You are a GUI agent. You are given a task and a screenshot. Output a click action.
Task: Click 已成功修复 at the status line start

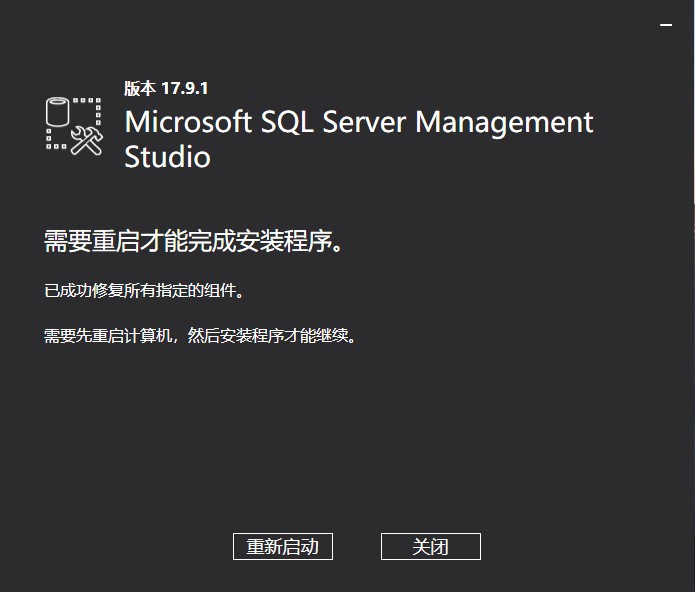point(83,292)
